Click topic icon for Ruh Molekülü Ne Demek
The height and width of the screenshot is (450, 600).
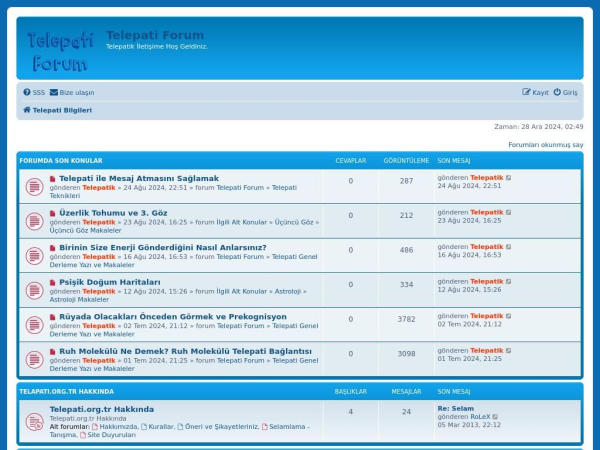coord(34,359)
